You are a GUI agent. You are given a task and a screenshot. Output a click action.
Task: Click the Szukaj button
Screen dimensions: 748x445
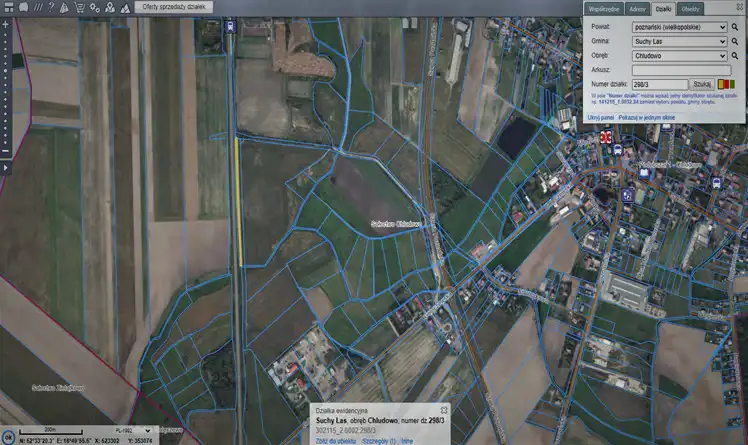click(701, 85)
